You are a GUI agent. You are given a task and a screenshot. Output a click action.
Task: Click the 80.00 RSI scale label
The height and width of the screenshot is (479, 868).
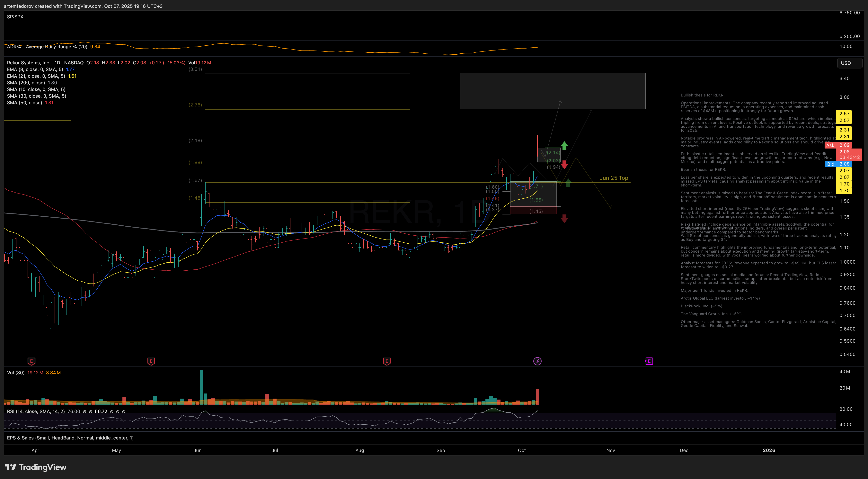(x=846, y=409)
